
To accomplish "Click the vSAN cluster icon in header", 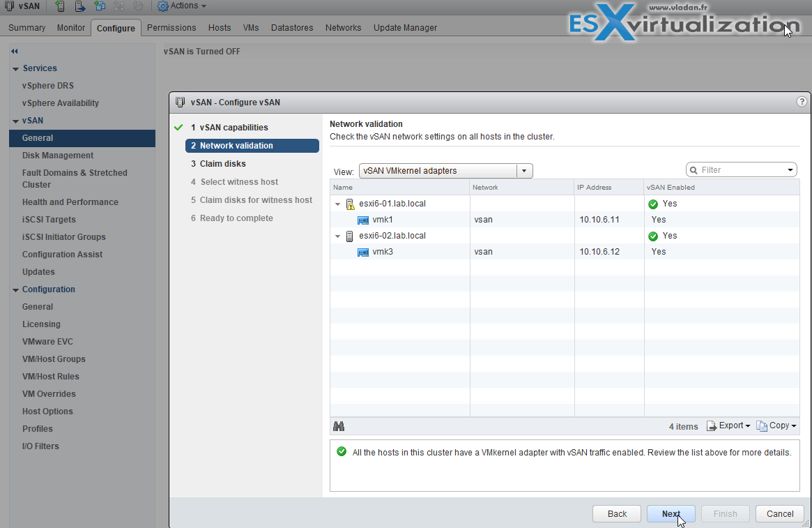I will (x=9, y=6).
